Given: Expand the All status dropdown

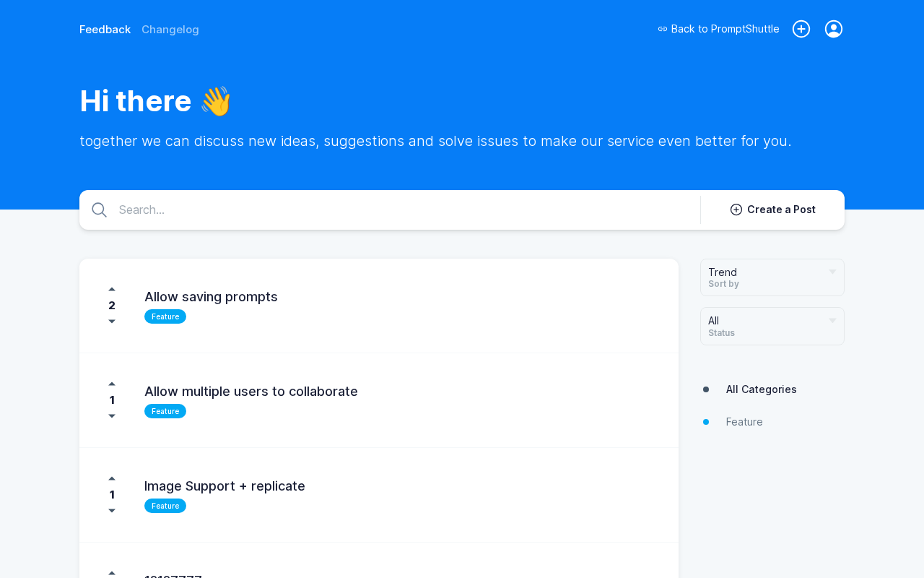Looking at the screenshot, I should click(x=772, y=326).
